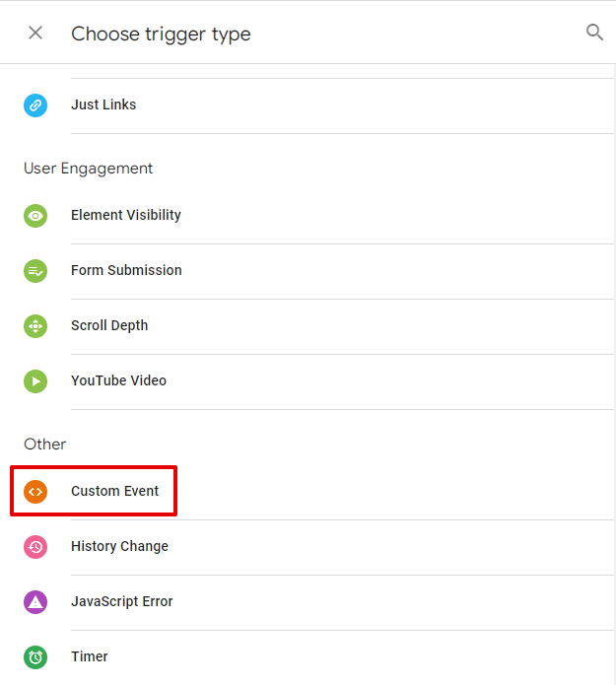Click the Form Submission green icon

35,270
